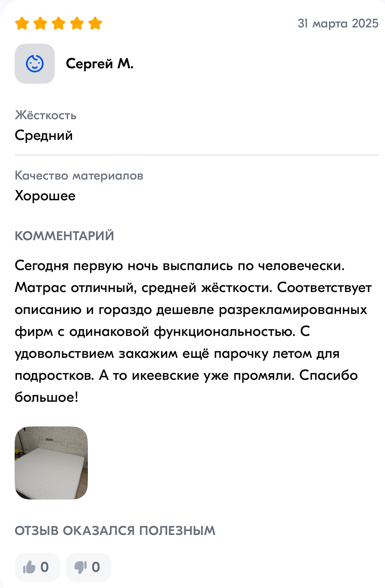Image resolution: width=385 pixels, height=588 pixels.
Task: Select the Средний firmness value
Action: 44,135
